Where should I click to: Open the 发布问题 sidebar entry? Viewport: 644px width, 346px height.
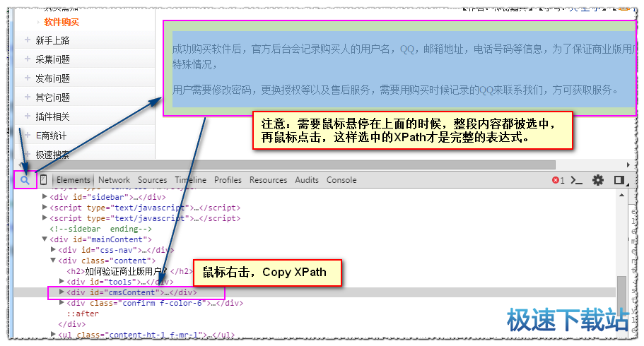(52, 78)
